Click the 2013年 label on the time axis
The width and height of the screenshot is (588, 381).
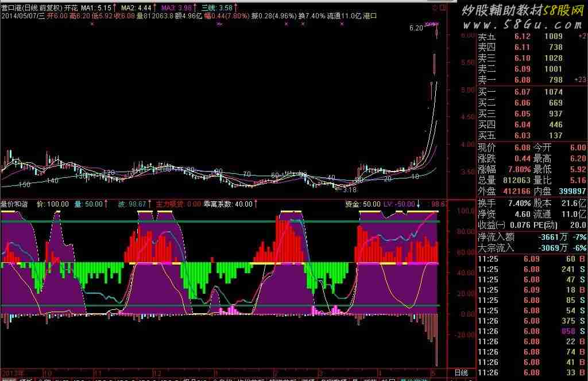(11, 374)
